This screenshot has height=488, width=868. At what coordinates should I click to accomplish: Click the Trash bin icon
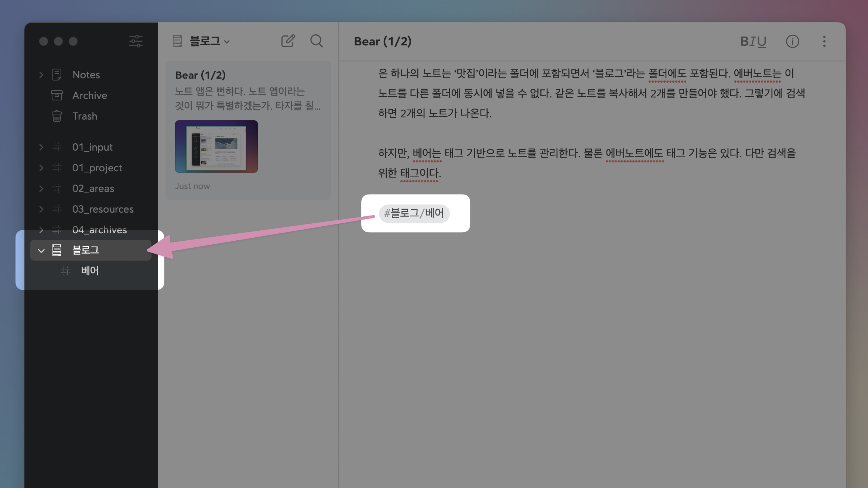tap(57, 116)
